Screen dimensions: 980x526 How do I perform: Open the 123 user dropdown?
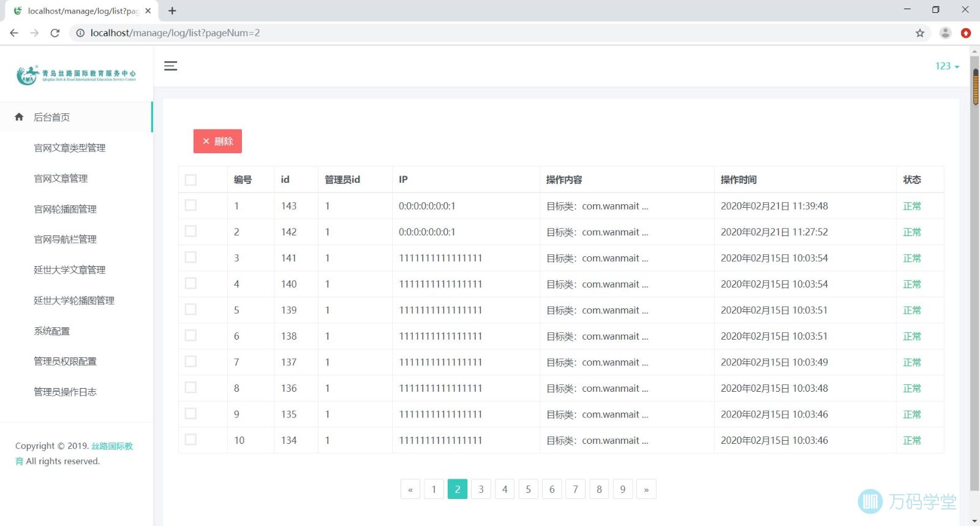point(947,66)
